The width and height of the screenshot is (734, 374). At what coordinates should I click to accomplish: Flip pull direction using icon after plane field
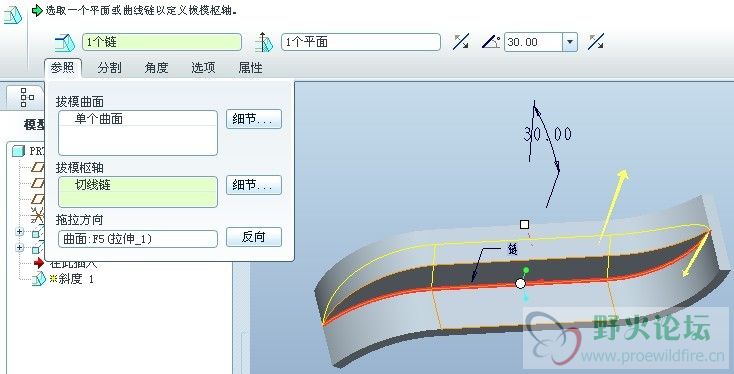(x=461, y=42)
